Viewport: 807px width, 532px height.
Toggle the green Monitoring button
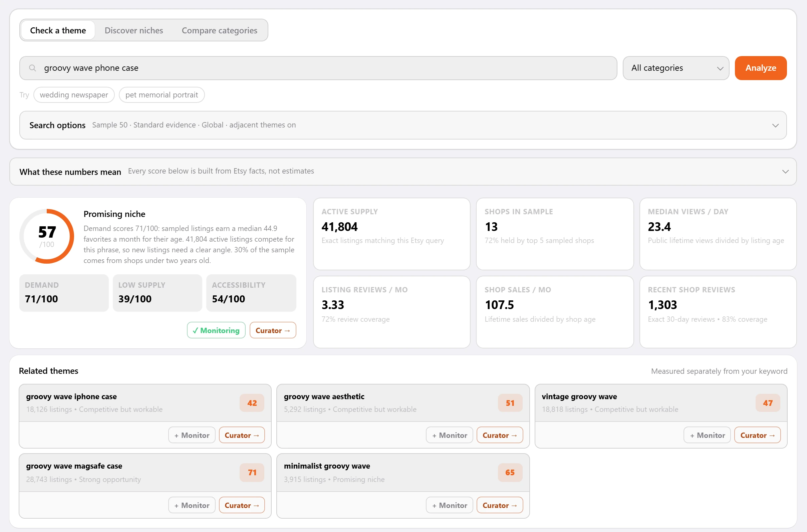click(216, 330)
